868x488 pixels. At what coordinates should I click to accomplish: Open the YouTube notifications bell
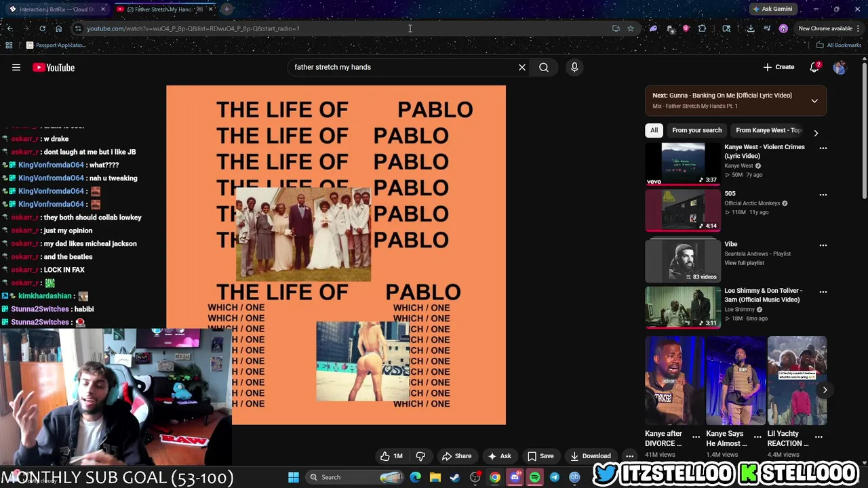(815, 67)
